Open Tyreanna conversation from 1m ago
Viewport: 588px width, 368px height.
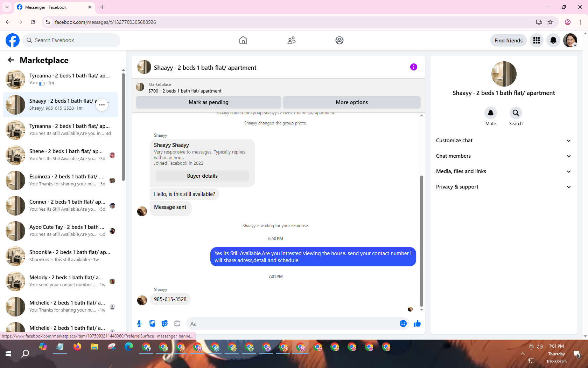60,80
